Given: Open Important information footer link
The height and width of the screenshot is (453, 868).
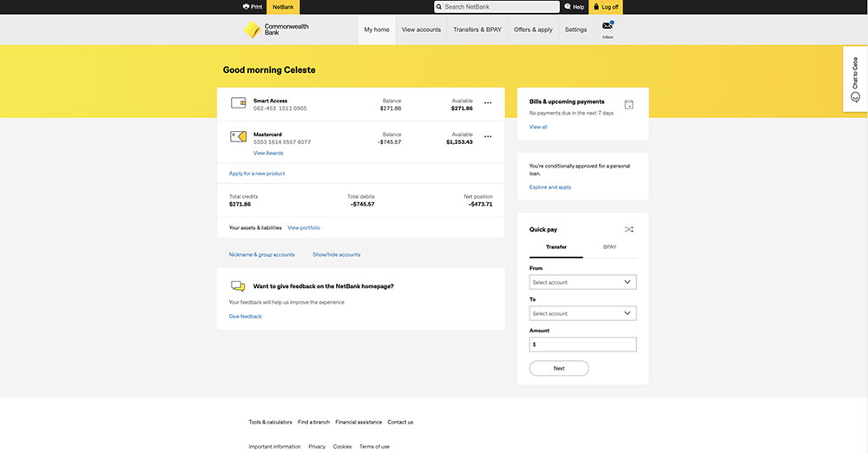Looking at the screenshot, I should (274, 446).
